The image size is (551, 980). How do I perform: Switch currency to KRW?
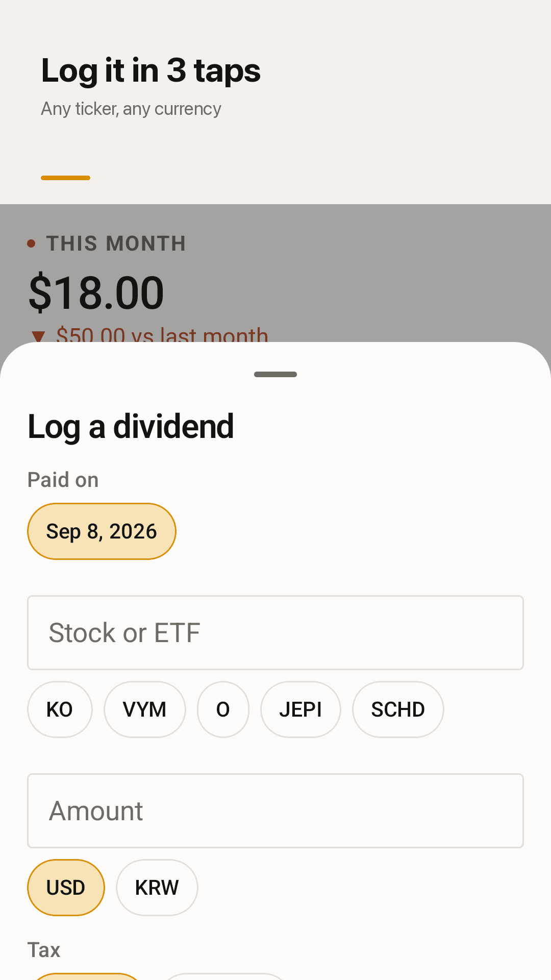(x=157, y=888)
